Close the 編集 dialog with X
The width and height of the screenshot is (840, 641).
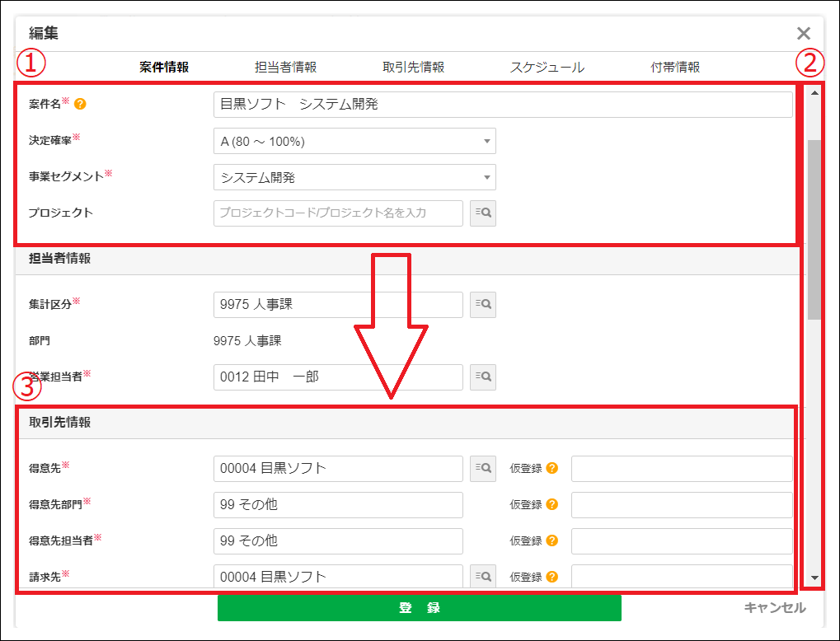[x=804, y=33]
